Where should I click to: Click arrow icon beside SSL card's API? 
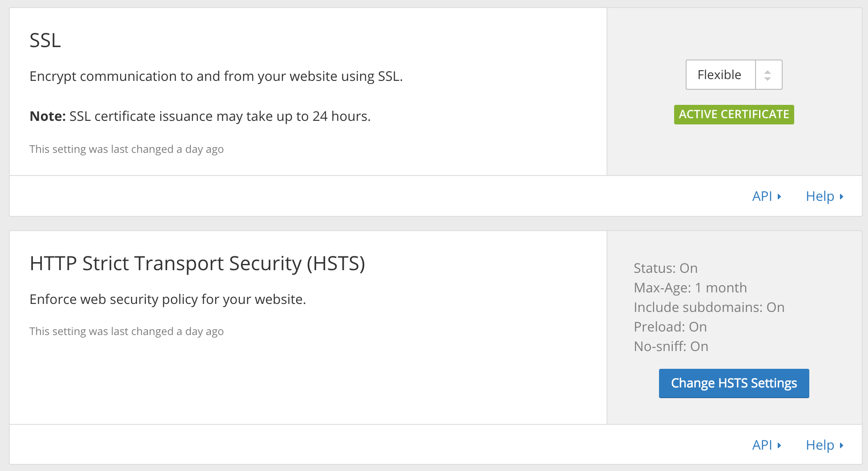coord(780,196)
